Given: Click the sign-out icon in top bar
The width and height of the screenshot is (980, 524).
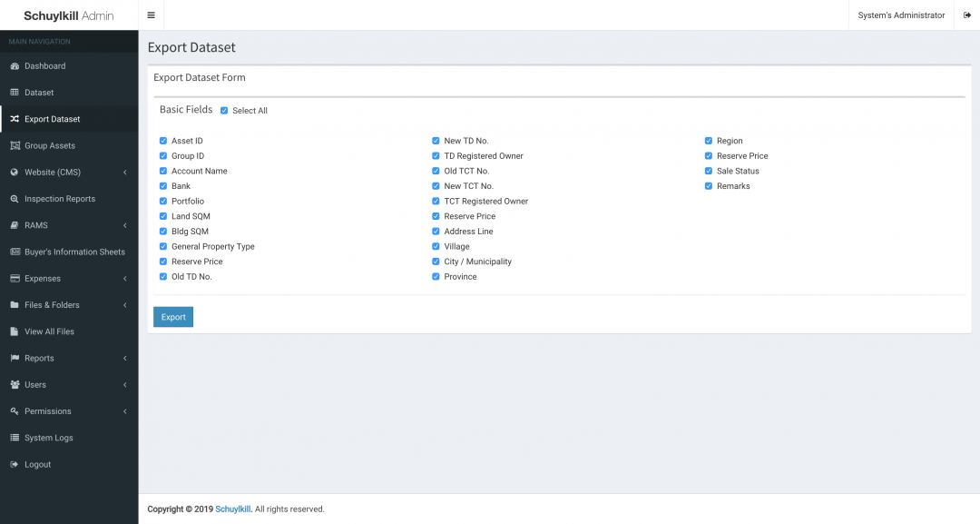Looking at the screenshot, I should tap(967, 15).
